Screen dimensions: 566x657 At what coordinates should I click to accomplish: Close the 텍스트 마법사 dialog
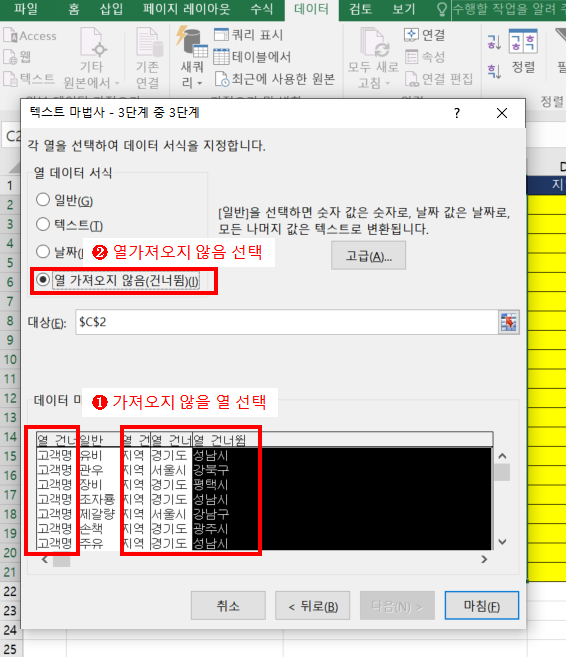point(502,113)
